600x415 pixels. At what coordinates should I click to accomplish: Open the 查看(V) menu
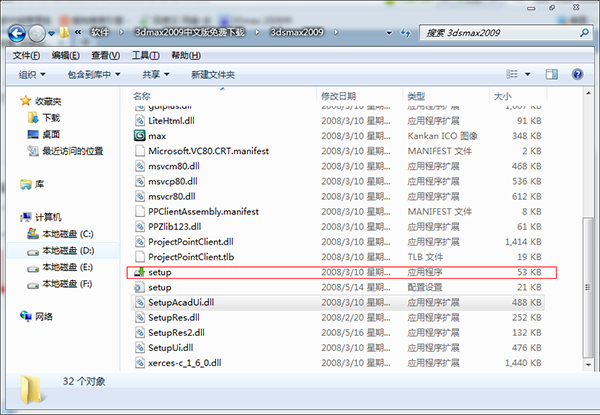pos(106,56)
